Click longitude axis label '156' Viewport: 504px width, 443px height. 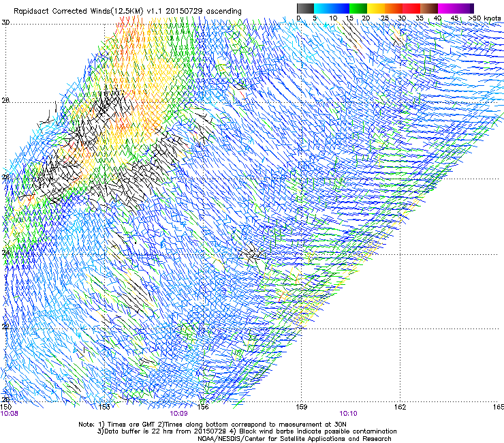click(x=203, y=407)
